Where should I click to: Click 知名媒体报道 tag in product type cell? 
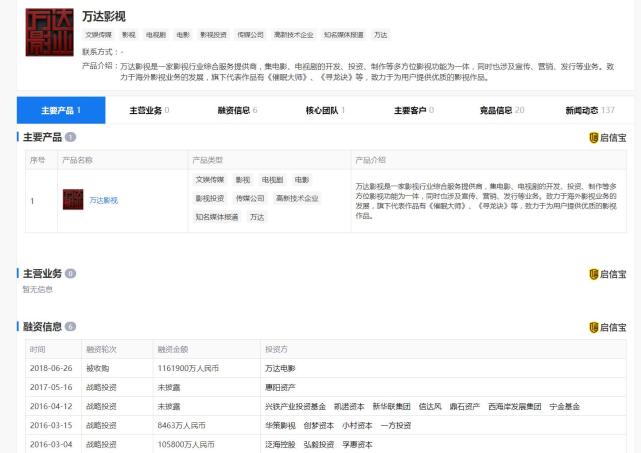tap(217, 217)
